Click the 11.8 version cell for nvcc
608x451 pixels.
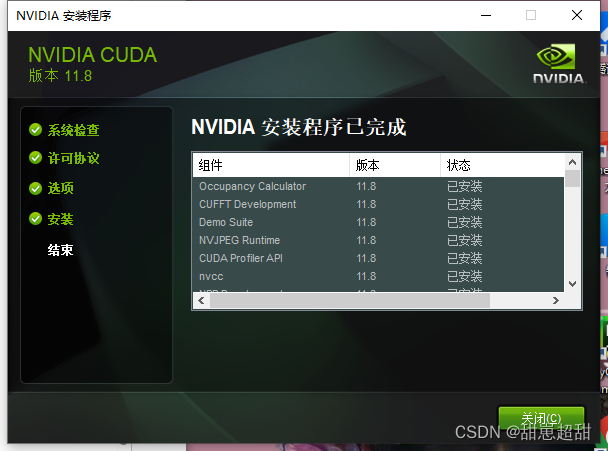(x=366, y=276)
